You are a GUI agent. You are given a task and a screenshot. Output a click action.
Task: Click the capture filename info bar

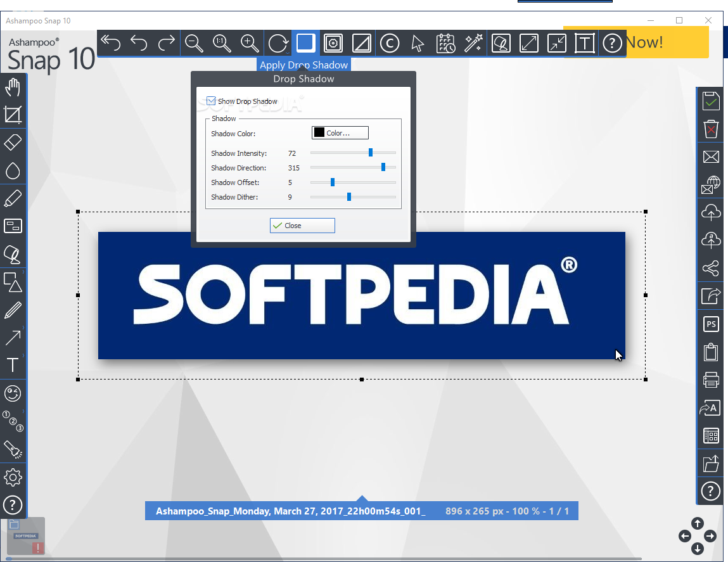click(x=361, y=511)
